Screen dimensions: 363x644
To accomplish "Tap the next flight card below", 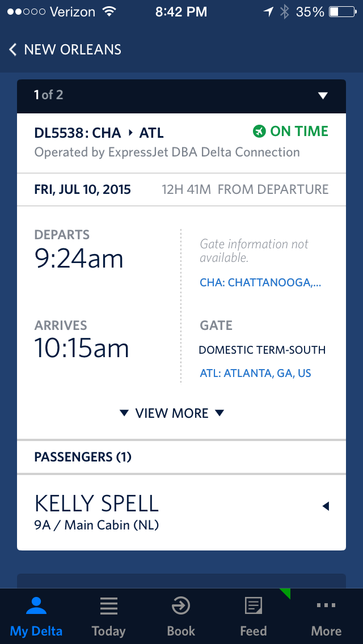I will click(181, 581).
